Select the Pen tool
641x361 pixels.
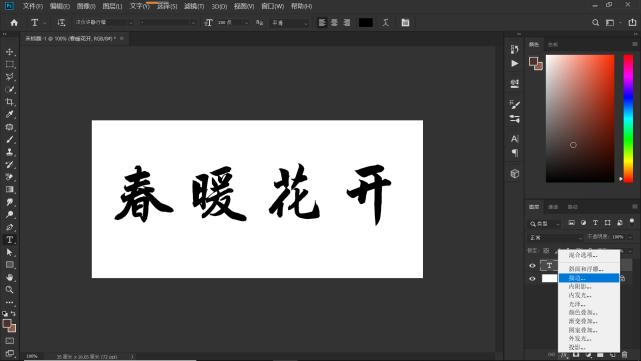pos(9,227)
